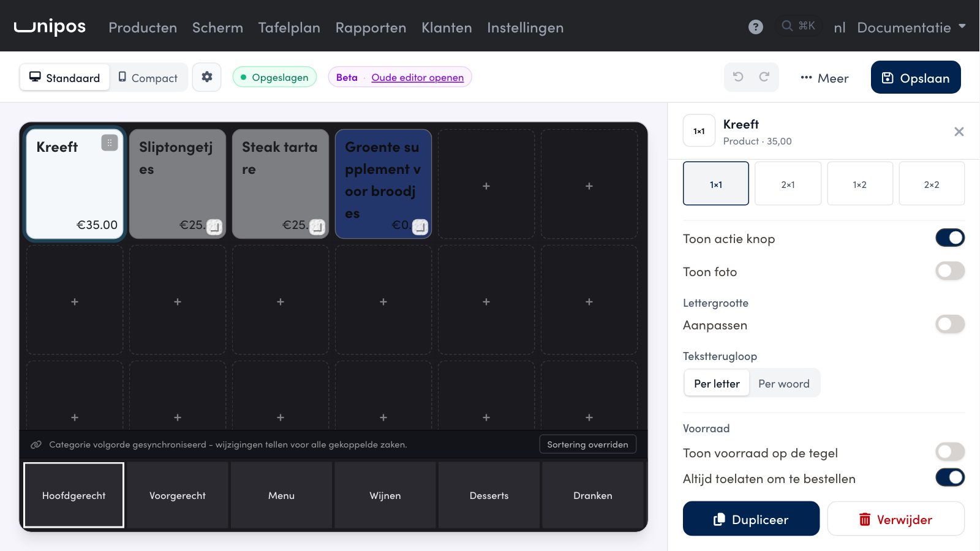Select the Desserts category
Viewport: 980px width, 551px height.
tap(489, 495)
